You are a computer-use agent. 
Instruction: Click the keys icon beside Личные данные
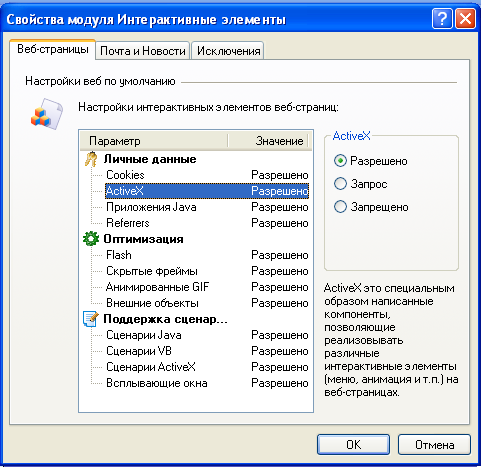point(91,159)
